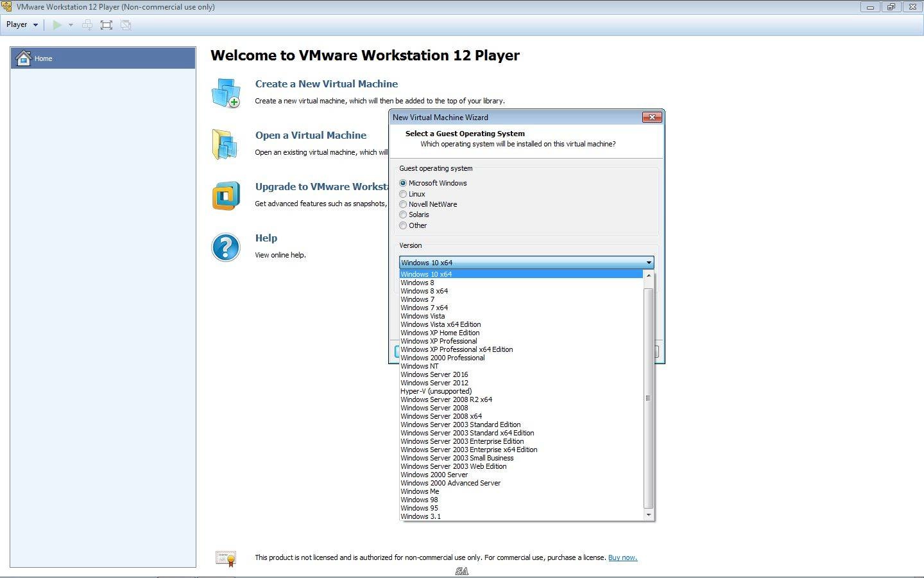Choose Windows 10 x64 from list
The image size is (924, 578).
click(521, 274)
